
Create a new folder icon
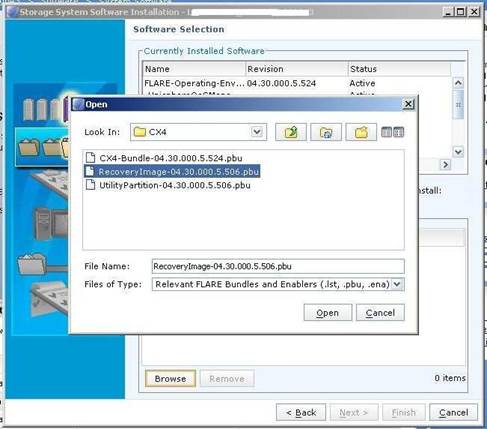pyautogui.click(x=361, y=132)
